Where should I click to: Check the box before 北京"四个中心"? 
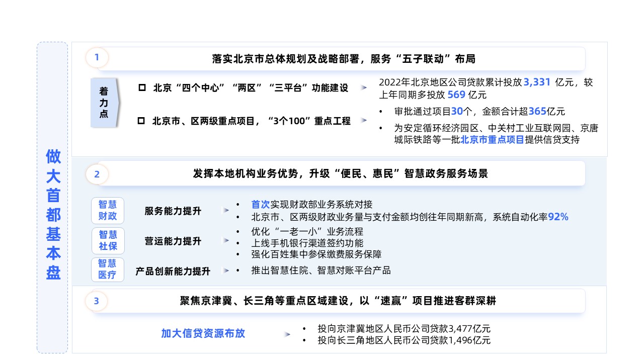click(142, 86)
